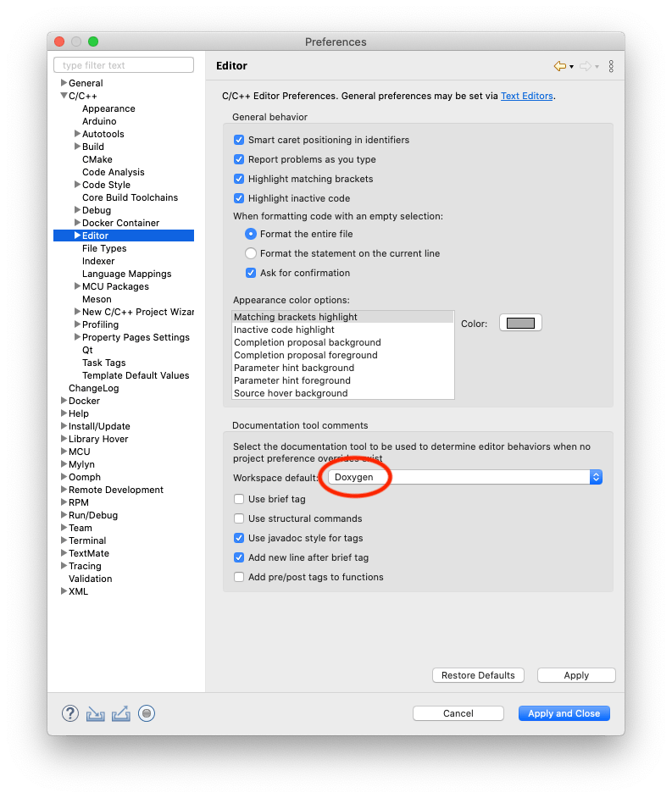Click the type filter text field
The height and width of the screenshot is (798, 672).
(x=124, y=65)
